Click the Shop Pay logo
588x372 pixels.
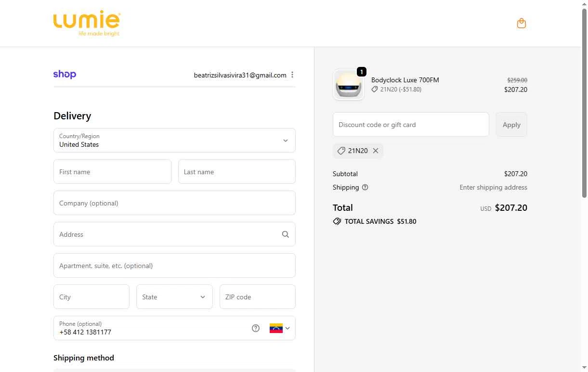click(x=65, y=74)
